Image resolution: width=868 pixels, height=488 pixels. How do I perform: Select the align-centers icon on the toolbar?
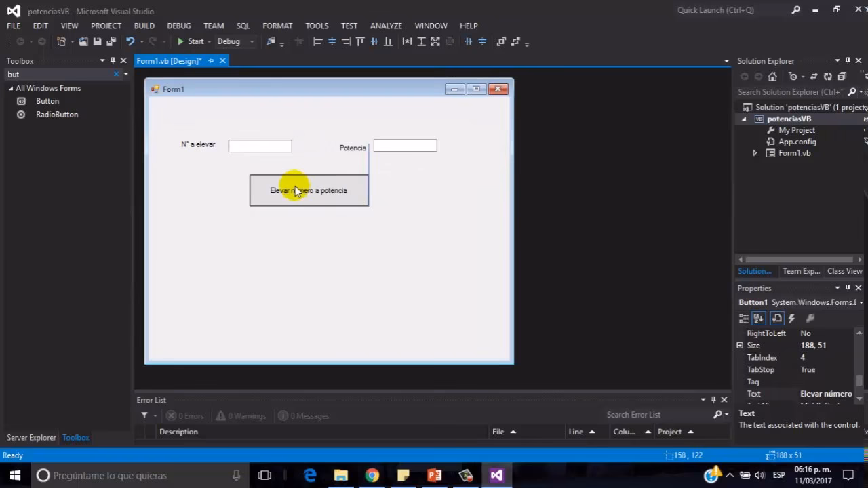coord(332,41)
